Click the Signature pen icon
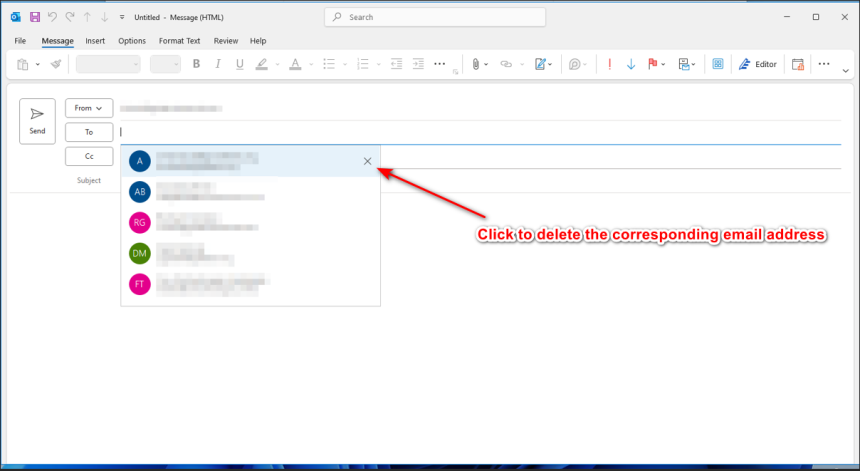The height and width of the screenshot is (471, 860). point(541,64)
